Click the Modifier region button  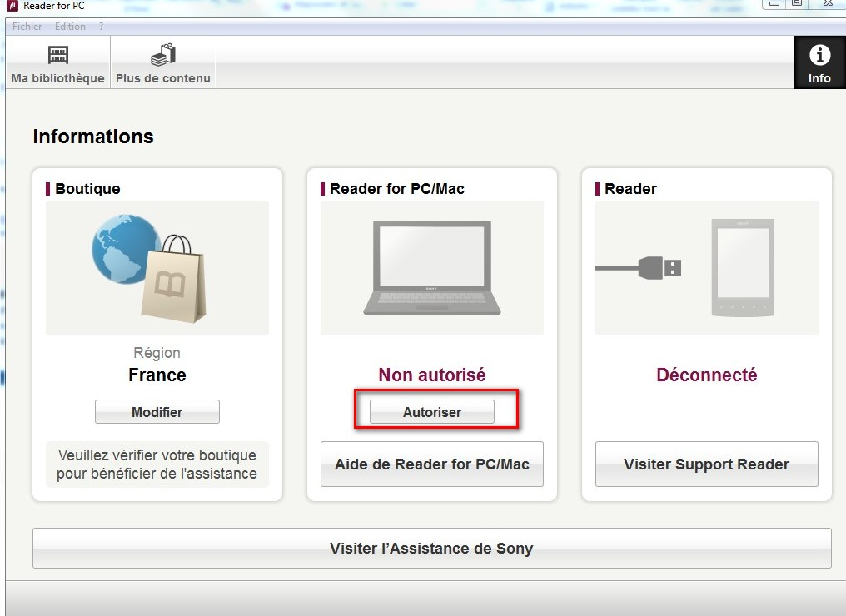(x=157, y=411)
